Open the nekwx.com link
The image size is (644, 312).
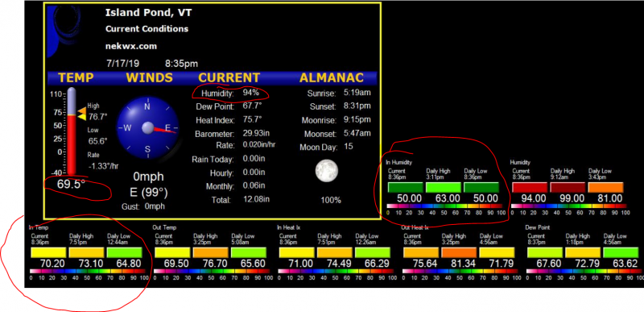131,46
